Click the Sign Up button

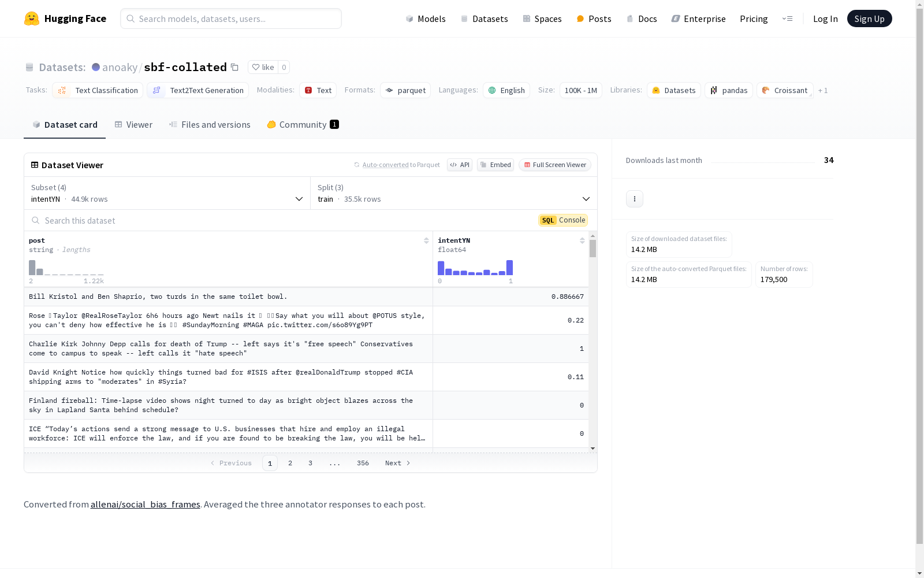pos(869,18)
